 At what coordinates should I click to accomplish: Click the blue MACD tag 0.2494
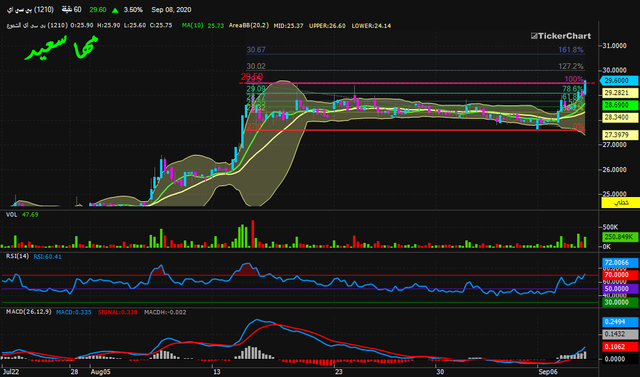pyautogui.click(x=620, y=322)
